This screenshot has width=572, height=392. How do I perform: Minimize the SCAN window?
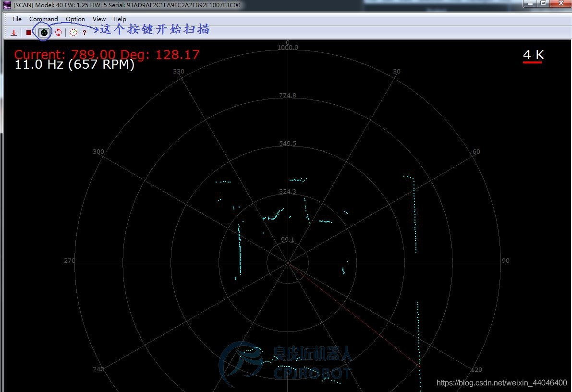(x=530, y=3)
